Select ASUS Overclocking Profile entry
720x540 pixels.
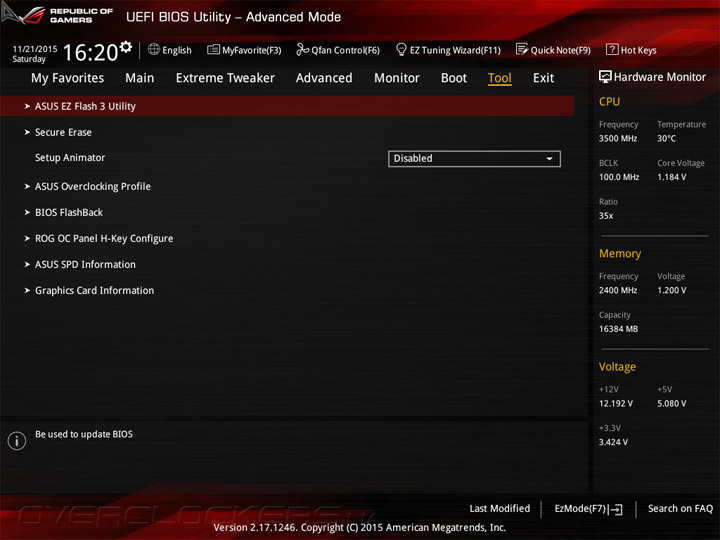coord(93,186)
